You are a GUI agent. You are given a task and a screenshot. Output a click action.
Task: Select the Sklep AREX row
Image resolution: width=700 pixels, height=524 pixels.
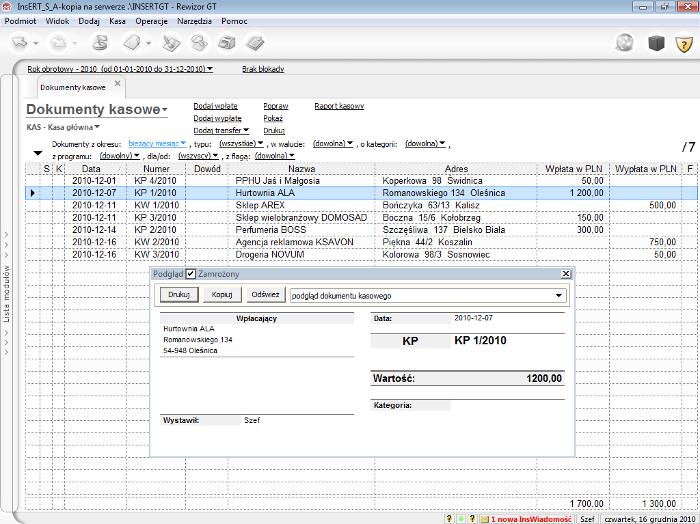pos(361,205)
